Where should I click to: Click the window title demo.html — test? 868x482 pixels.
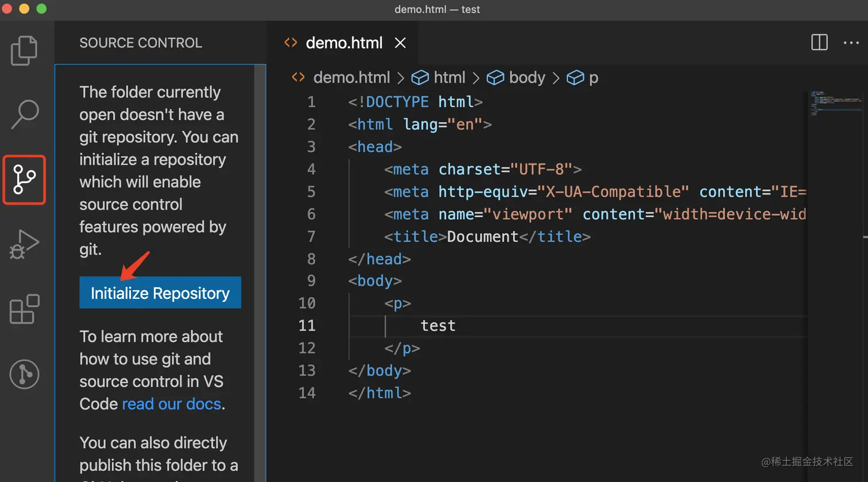coord(437,9)
